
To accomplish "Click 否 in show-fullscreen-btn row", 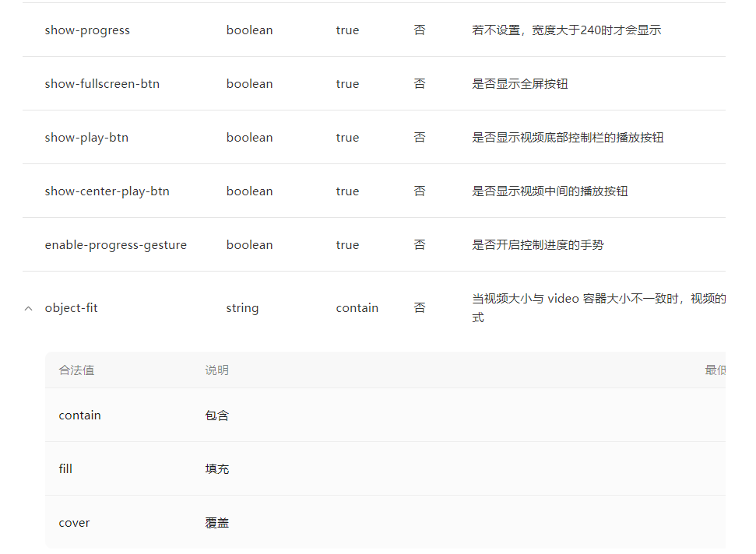I will pyautogui.click(x=420, y=84).
